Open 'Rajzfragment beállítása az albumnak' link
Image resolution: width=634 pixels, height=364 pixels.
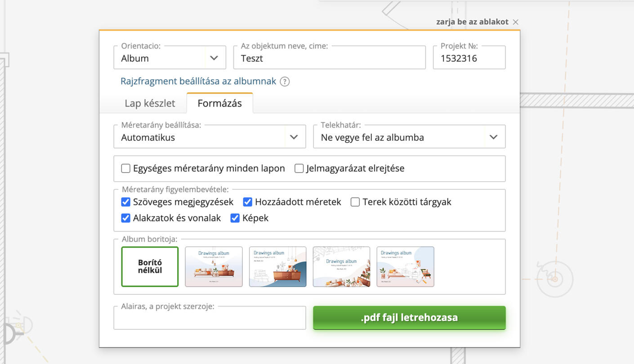[198, 81]
